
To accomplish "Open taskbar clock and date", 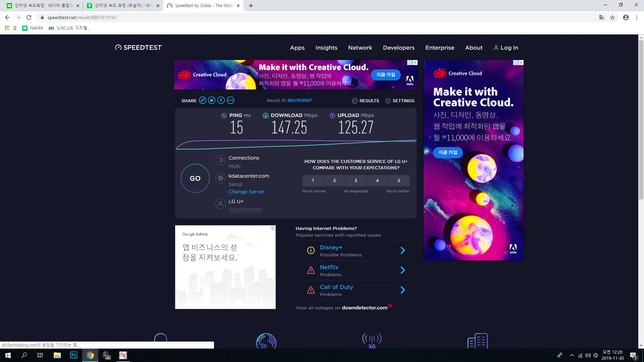I will tap(612, 355).
